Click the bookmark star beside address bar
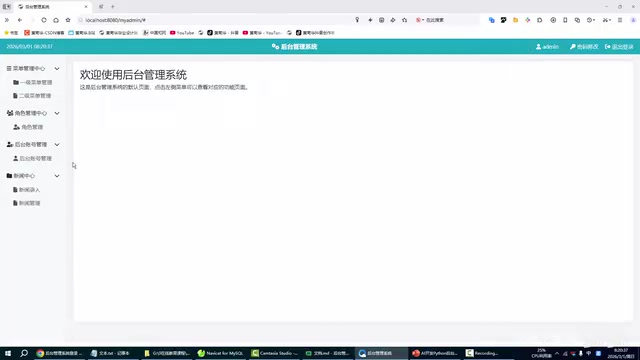 click(x=68, y=20)
